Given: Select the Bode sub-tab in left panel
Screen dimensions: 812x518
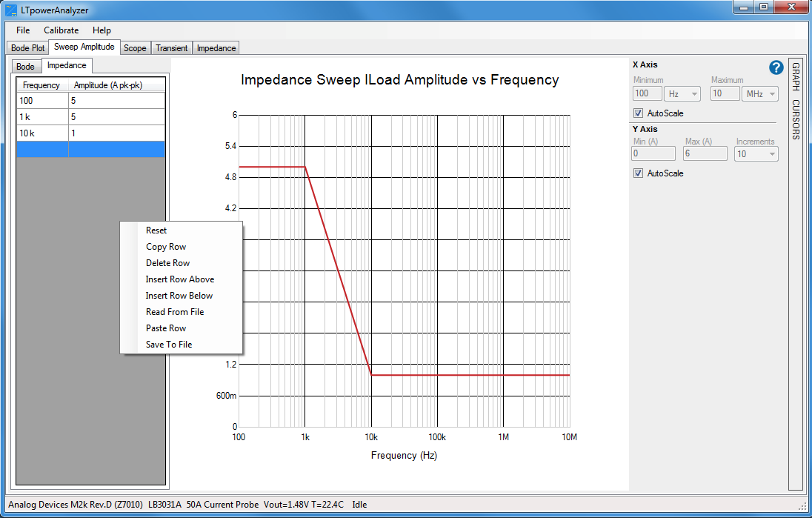Looking at the screenshot, I should (26, 67).
